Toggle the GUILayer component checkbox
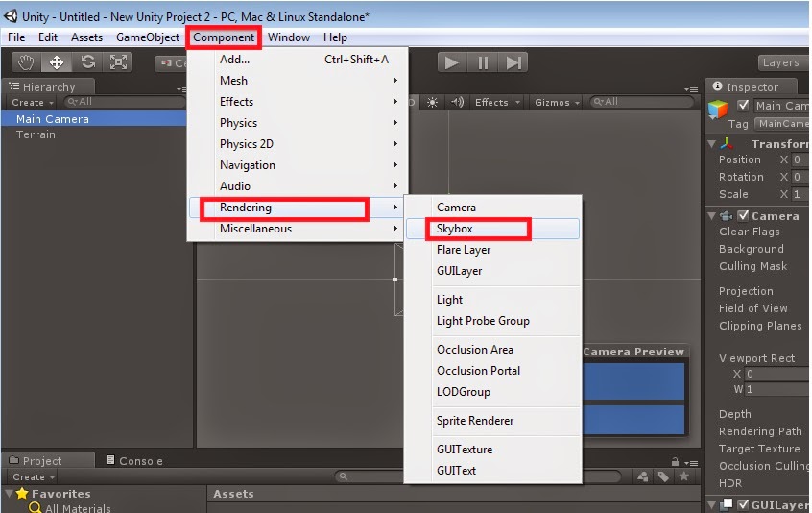This screenshot has height=513, width=812. pos(744,504)
